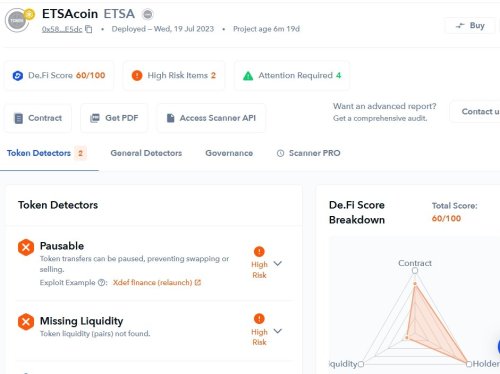Click the Buy button
Image resolution: width=500 pixels, height=374 pixels.
coord(470,26)
